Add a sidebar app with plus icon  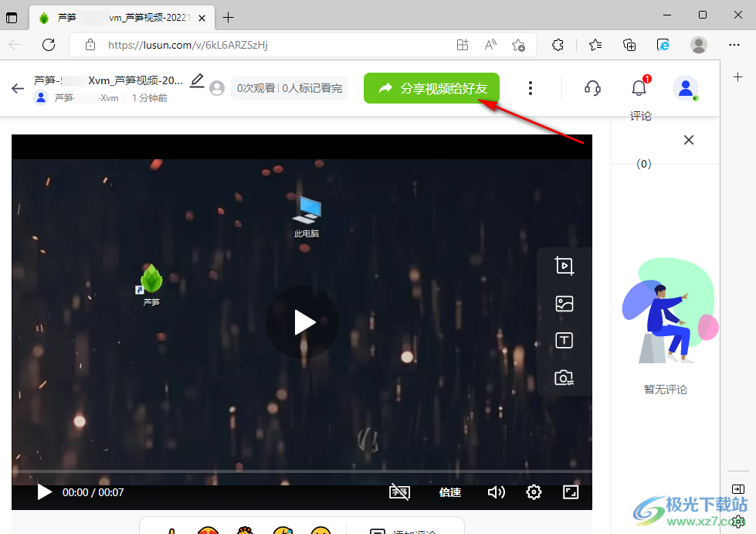click(737, 77)
